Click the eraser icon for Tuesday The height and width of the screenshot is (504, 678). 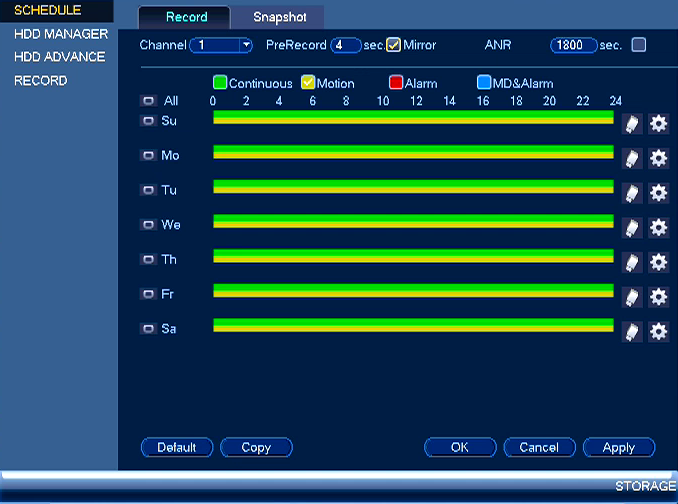pyautogui.click(x=632, y=193)
